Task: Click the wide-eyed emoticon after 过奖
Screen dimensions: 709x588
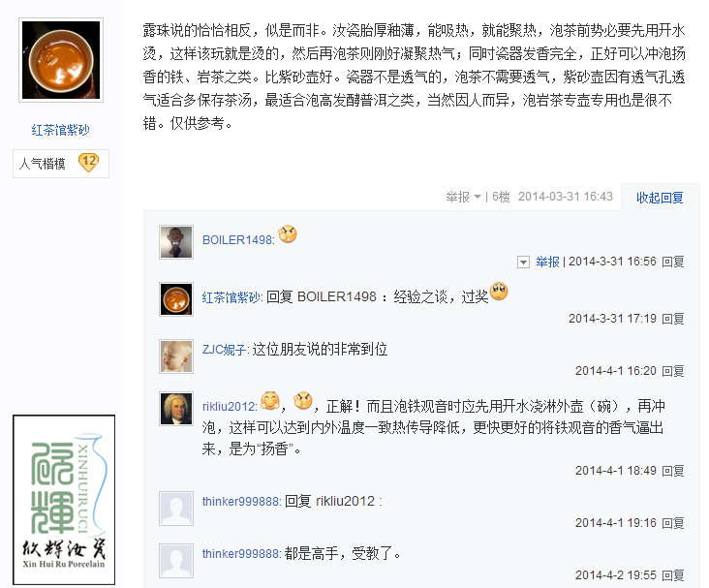Action: click(x=499, y=292)
